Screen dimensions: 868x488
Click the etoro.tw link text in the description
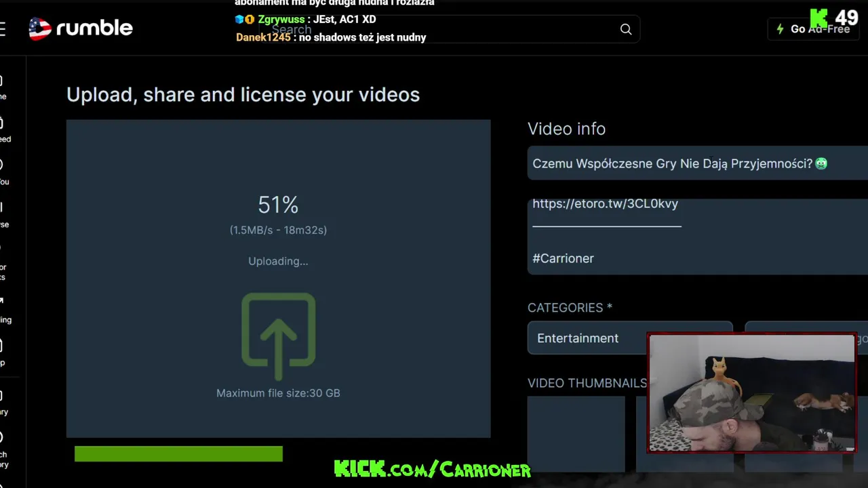coord(605,203)
